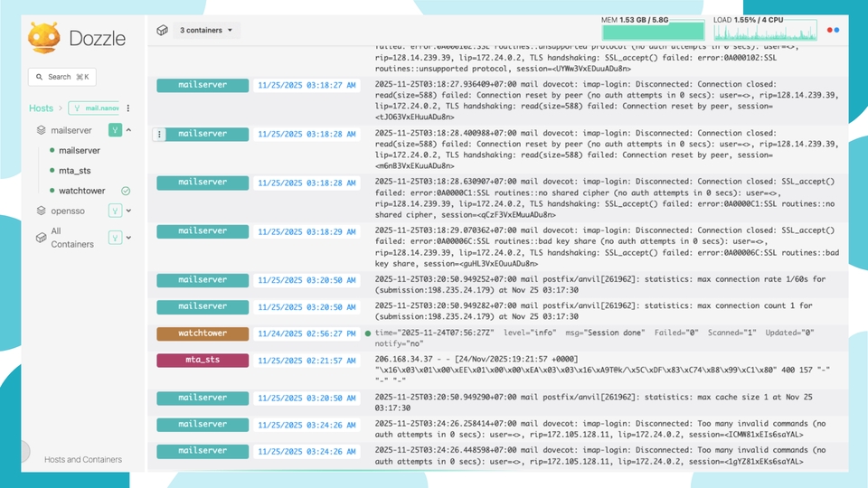The image size is (868, 488).
Task: Click the Hosts and Containers footer label
Action: 83,459
